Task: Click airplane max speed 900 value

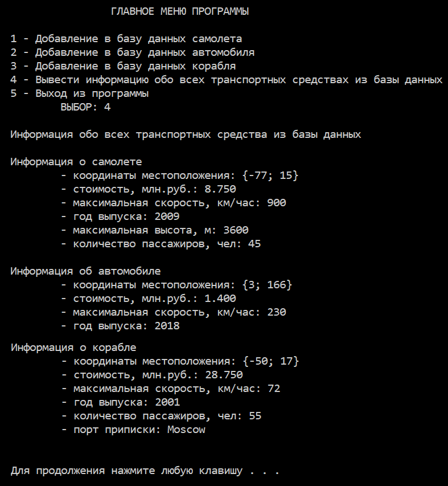Action: coord(277,203)
